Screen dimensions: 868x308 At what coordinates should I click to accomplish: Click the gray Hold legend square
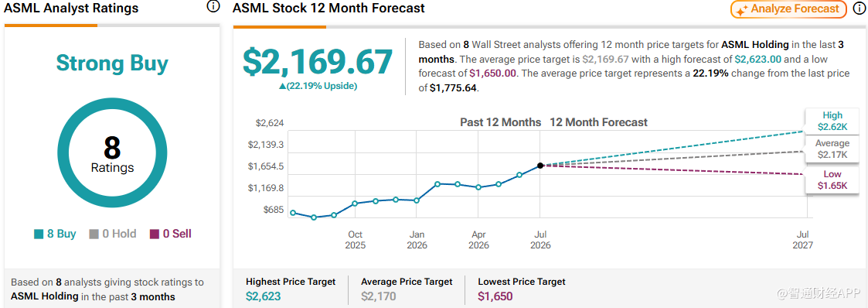point(94,234)
